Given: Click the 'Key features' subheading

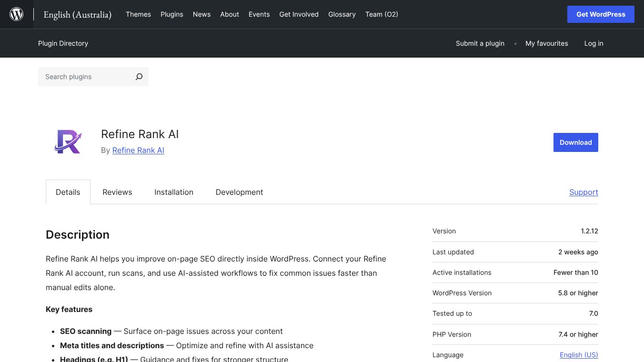Looking at the screenshot, I should click(69, 309).
